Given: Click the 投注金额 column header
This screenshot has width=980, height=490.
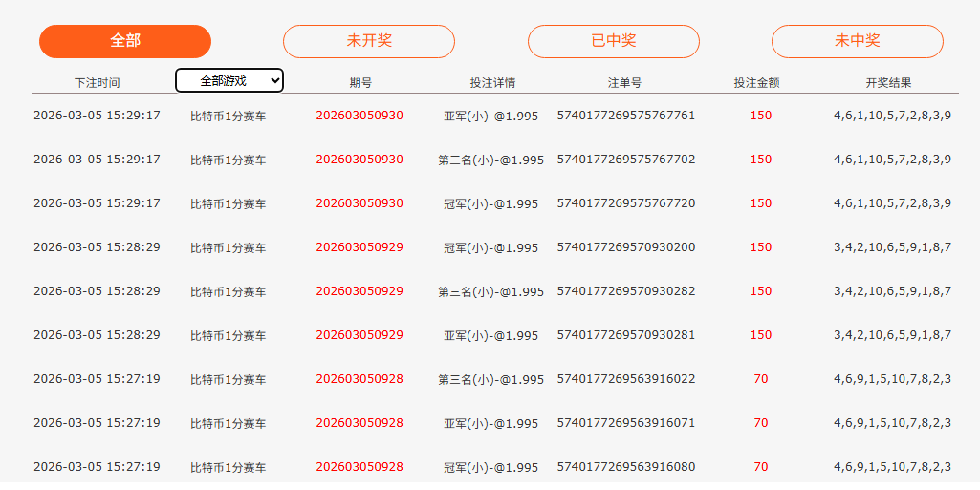Looking at the screenshot, I should [756, 82].
